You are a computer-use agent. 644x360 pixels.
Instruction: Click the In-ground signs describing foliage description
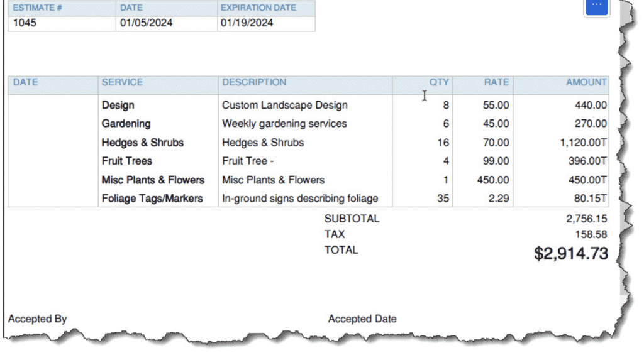300,199
